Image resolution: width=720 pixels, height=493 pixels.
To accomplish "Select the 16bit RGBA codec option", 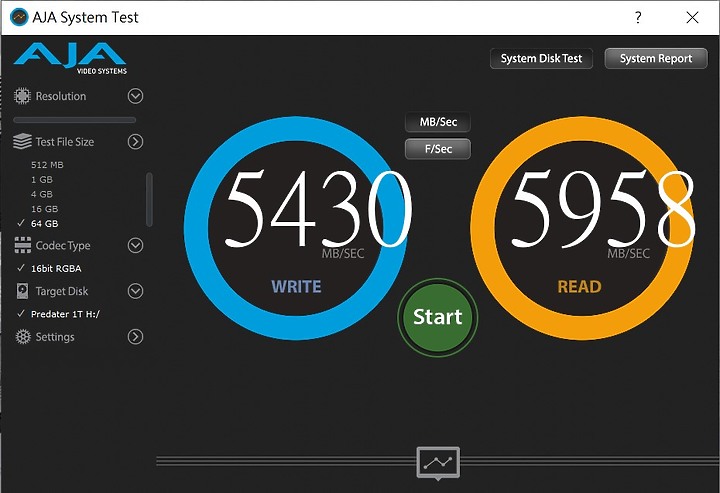I will [x=56, y=269].
